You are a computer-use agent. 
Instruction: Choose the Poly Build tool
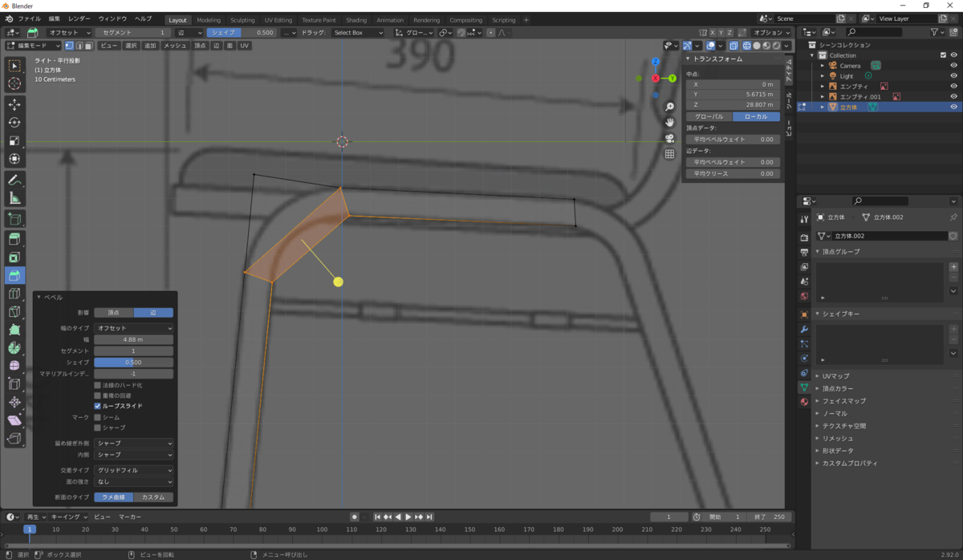tap(14, 330)
